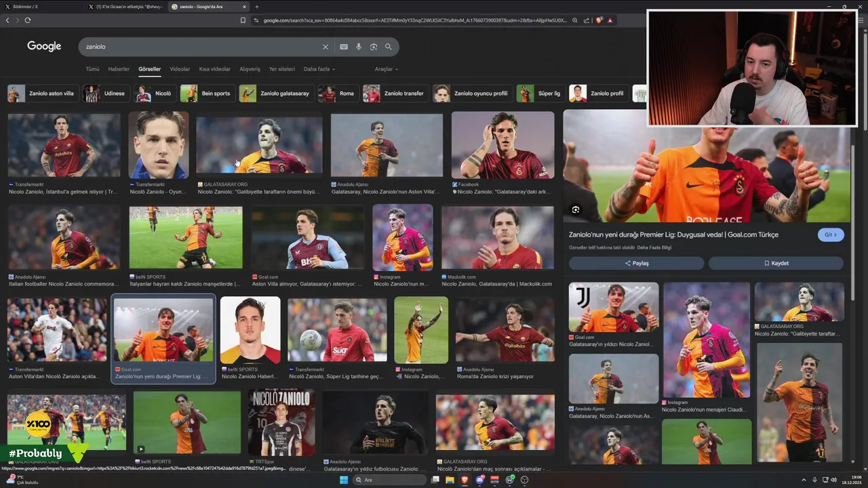Submit search with the magnifier icon
868x488 pixels.
point(389,47)
